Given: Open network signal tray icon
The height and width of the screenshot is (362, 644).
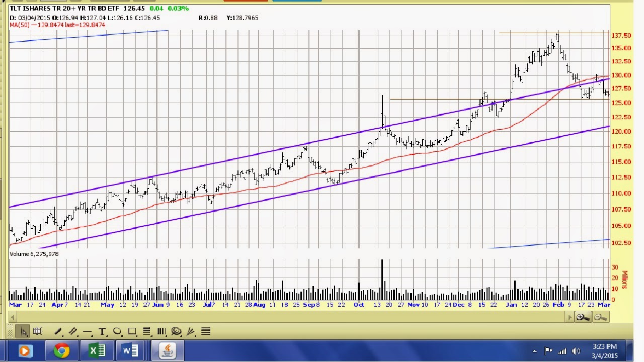Looking at the screenshot, I should tap(562, 351).
